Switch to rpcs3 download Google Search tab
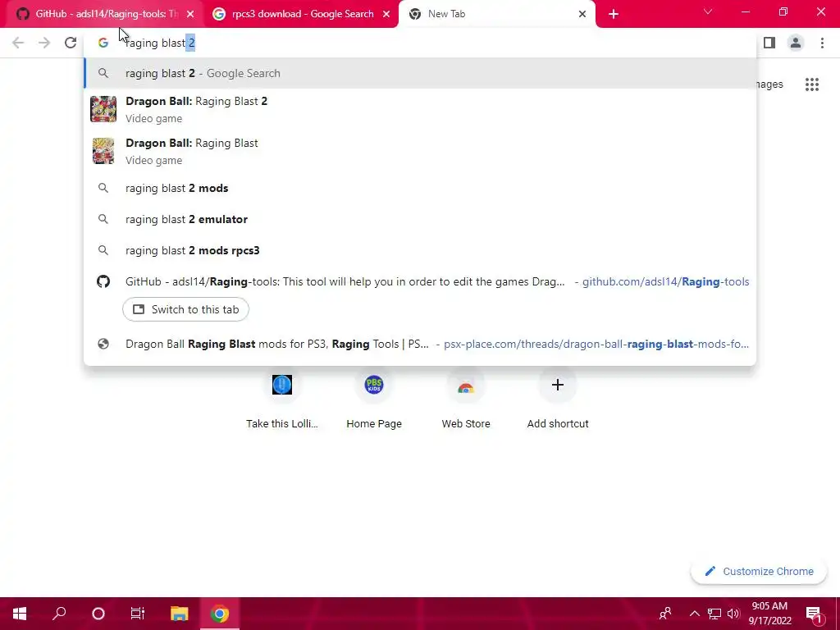The height and width of the screenshot is (630, 840). point(301,14)
